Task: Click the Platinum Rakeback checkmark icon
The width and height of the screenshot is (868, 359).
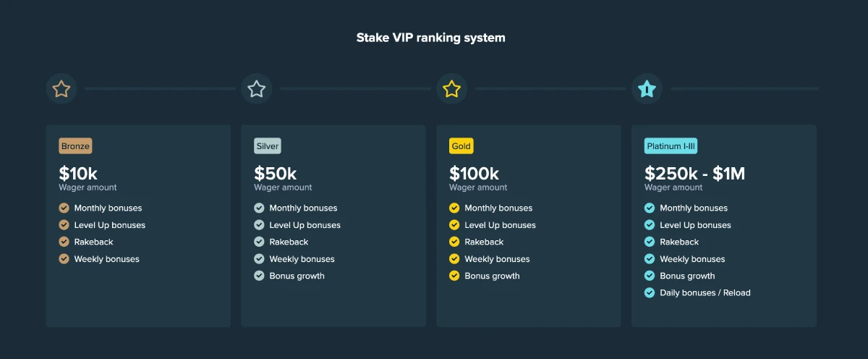Action: 650,242
